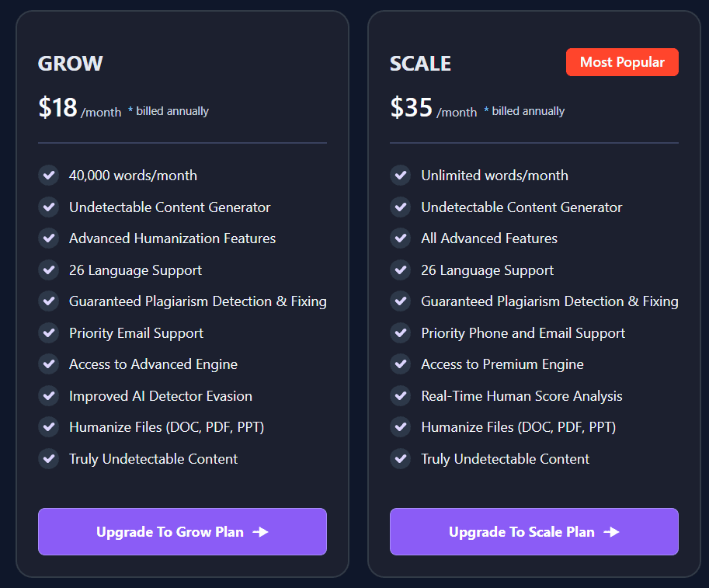709x588 pixels.
Task: Select the SCALE plan heading
Action: (x=420, y=64)
